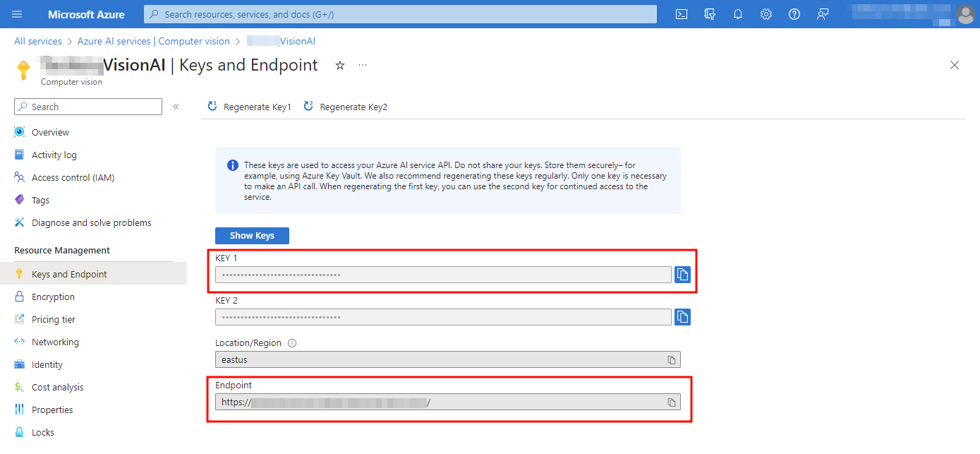This screenshot has height=454, width=980.
Task: Open the notifications bell
Action: point(738,14)
